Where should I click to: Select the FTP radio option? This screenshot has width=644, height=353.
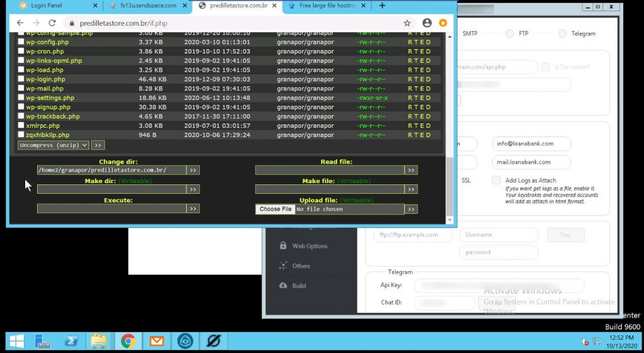[x=509, y=34]
